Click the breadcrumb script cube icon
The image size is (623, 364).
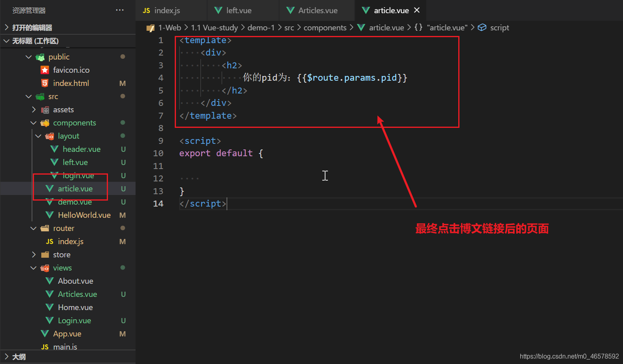[x=482, y=28]
